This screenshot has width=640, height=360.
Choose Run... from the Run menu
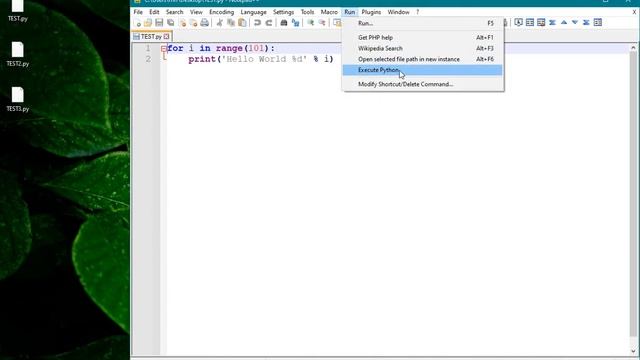pyautogui.click(x=422, y=23)
